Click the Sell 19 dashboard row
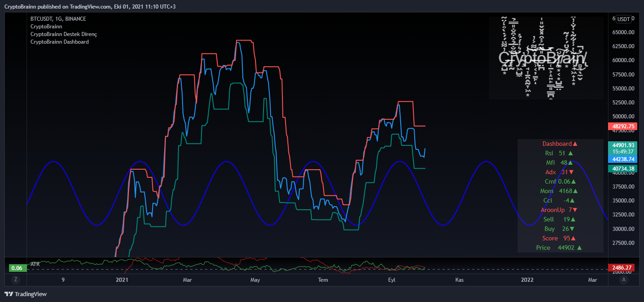 (x=560, y=220)
